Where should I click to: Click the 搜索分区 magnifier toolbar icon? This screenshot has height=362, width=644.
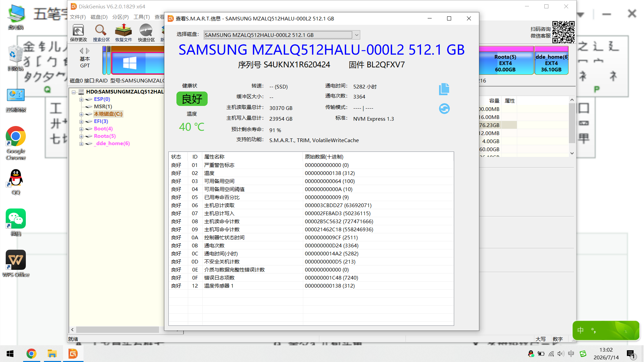pos(101,33)
